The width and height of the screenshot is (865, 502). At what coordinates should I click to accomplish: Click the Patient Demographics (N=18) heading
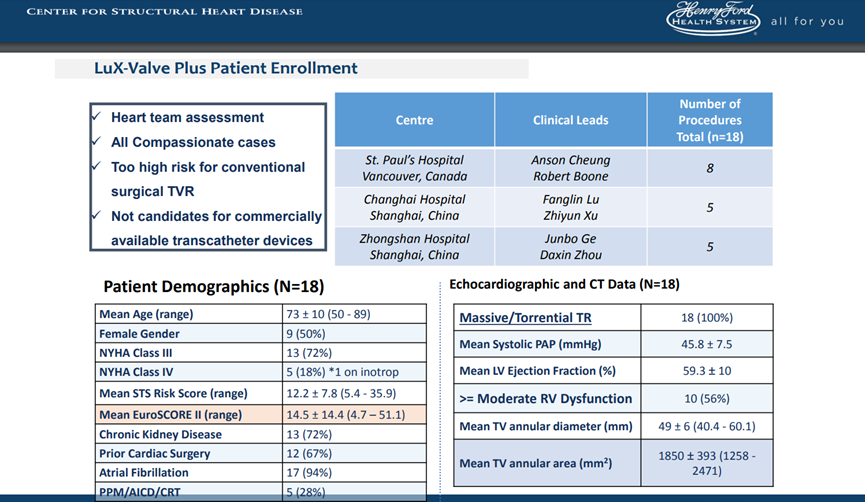click(x=213, y=286)
